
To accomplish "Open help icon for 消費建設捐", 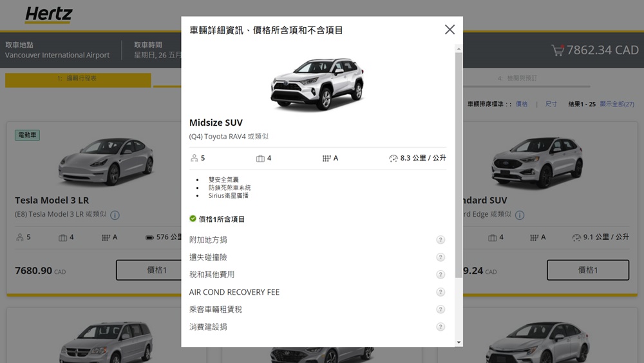I will (440, 327).
